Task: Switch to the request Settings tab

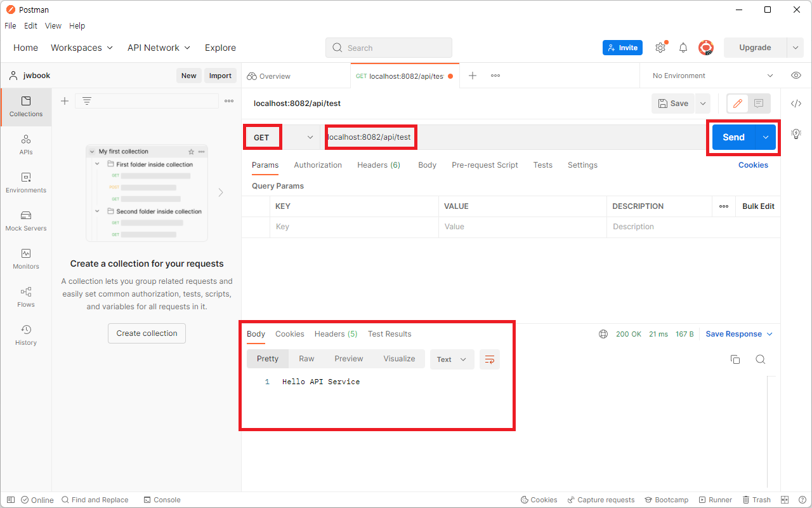Action: (x=582, y=165)
